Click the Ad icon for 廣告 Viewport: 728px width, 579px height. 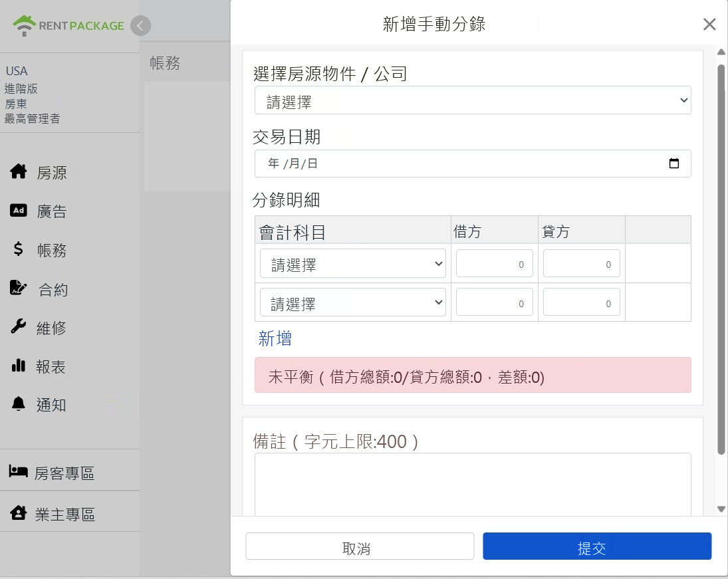[19, 210]
